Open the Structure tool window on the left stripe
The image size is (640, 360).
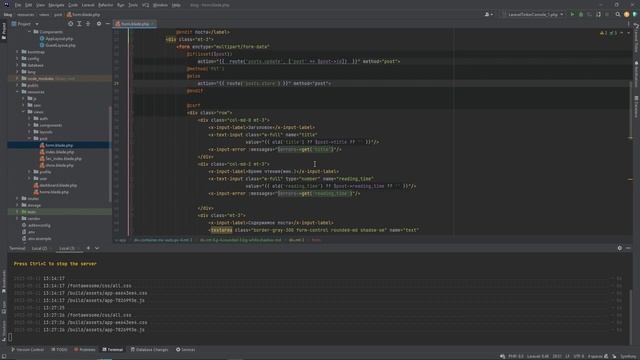(4, 330)
